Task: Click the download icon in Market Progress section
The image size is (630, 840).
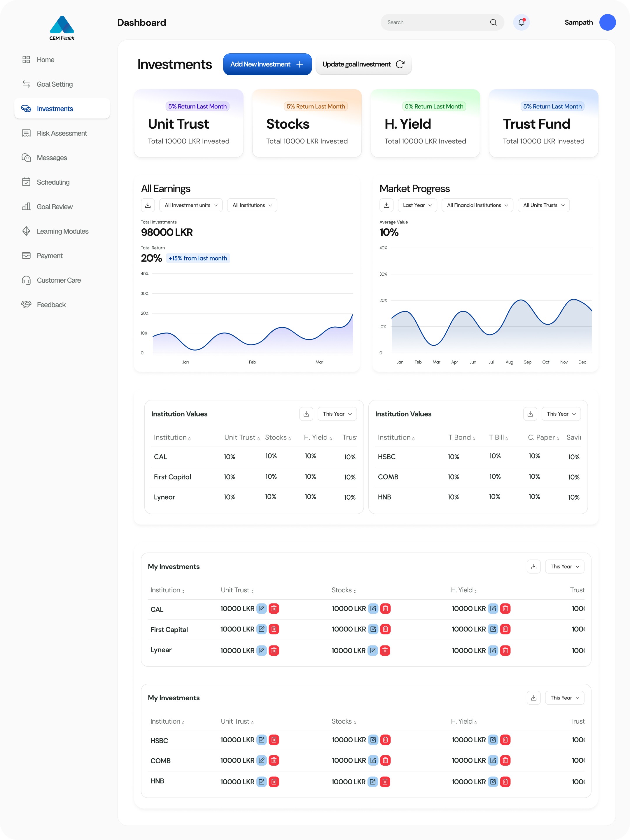Action: pyautogui.click(x=386, y=205)
